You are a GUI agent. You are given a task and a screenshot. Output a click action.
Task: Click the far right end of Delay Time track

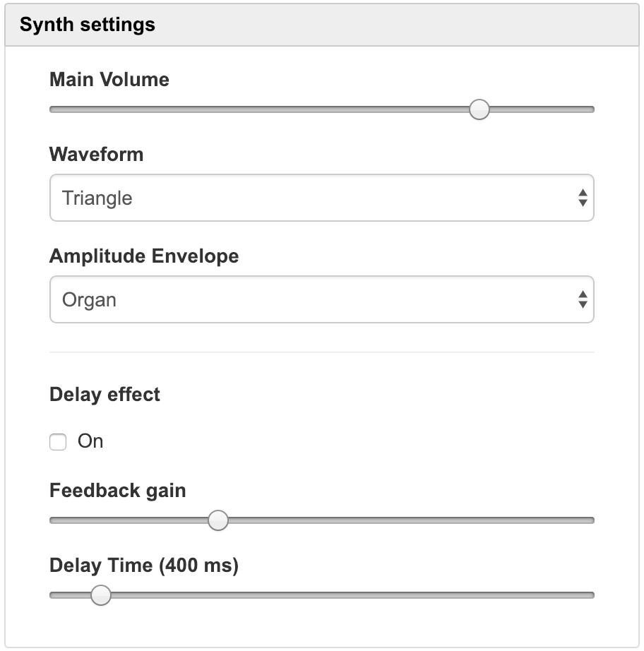coord(592,595)
